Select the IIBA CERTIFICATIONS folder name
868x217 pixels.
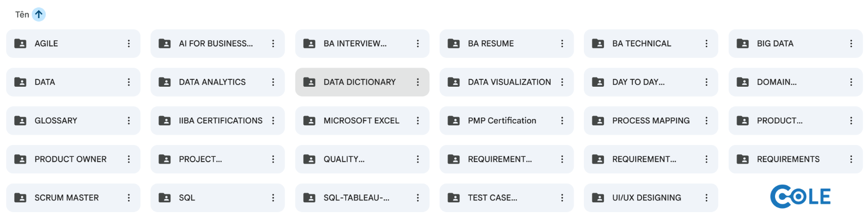point(221,121)
